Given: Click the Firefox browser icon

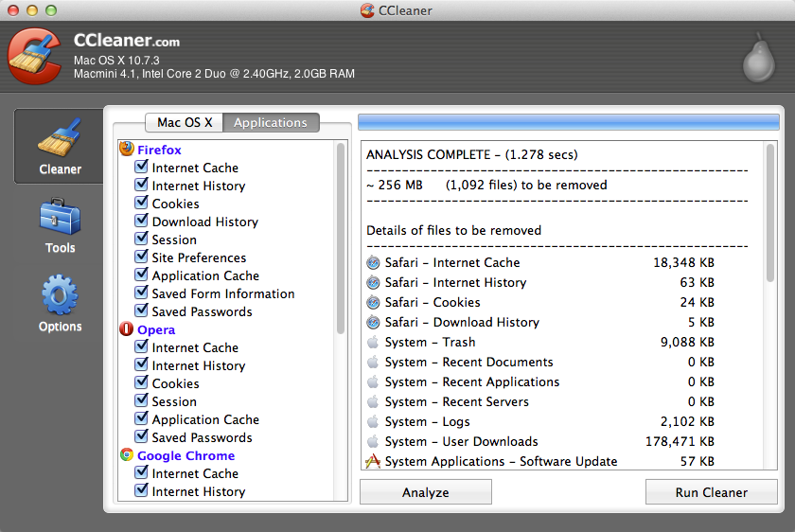Looking at the screenshot, I should pyautogui.click(x=127, y=150).
